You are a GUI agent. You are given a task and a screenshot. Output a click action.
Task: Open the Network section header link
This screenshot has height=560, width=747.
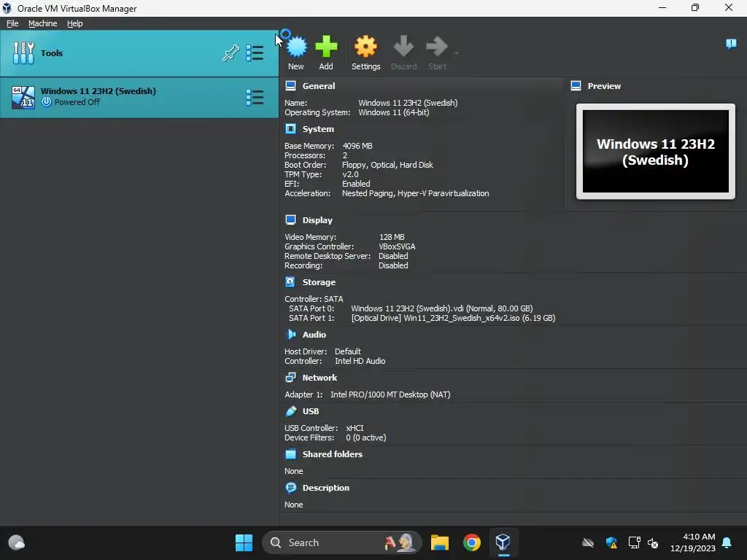click(320, 378)
